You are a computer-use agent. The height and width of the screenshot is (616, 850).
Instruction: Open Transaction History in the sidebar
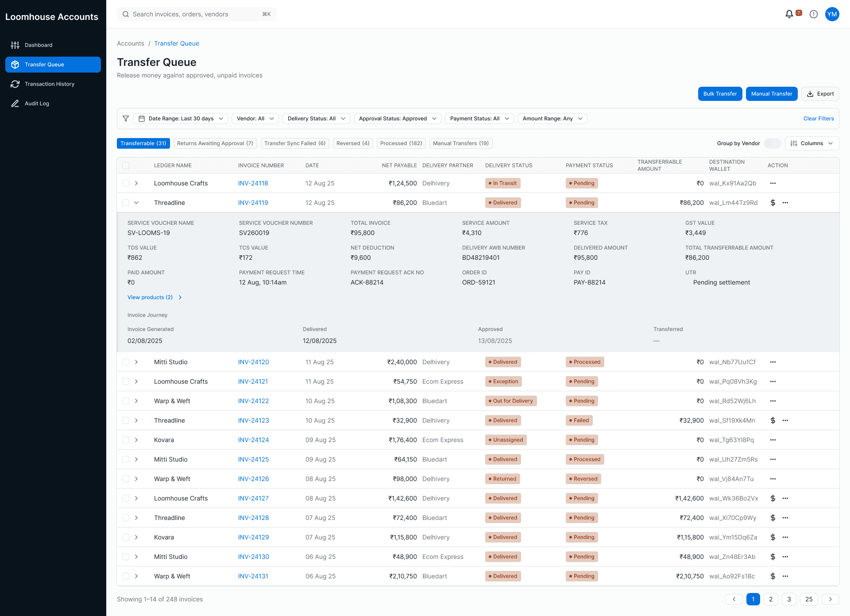[53, 84]
